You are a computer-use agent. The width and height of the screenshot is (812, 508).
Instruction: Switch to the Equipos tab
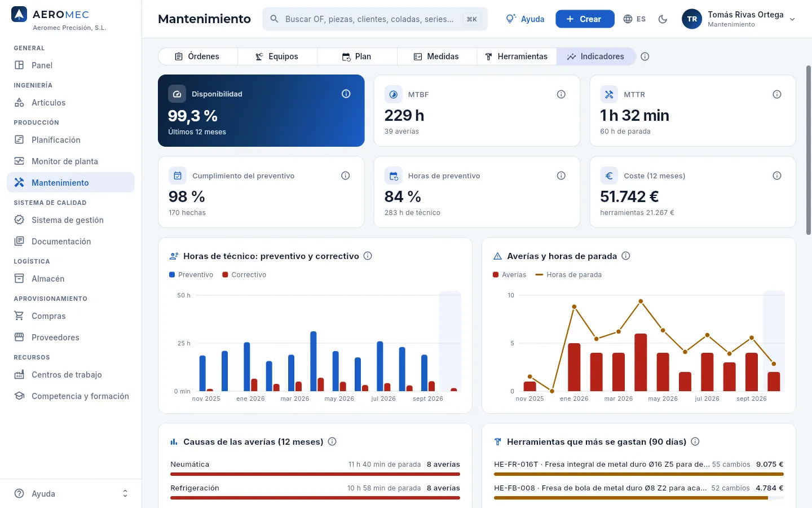point(277,56)
